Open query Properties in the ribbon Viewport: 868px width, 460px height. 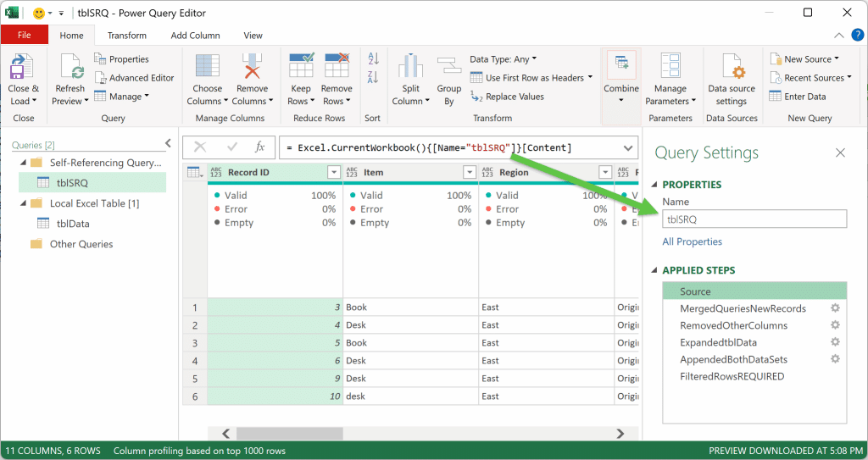pyautogui.click(x=122, y=59)
